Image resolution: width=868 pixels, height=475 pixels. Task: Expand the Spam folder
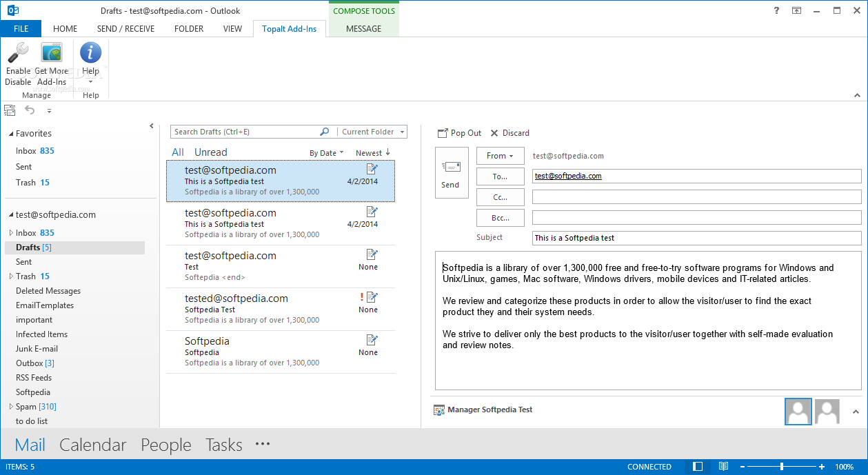pyautogui.click(x=11, y=407)
